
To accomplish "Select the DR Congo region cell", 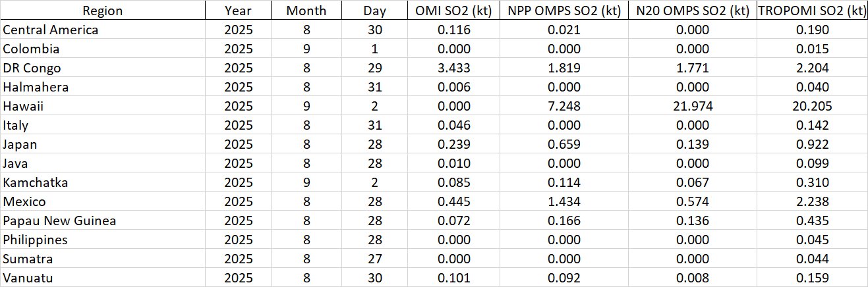I will click(x=32, y=68).
